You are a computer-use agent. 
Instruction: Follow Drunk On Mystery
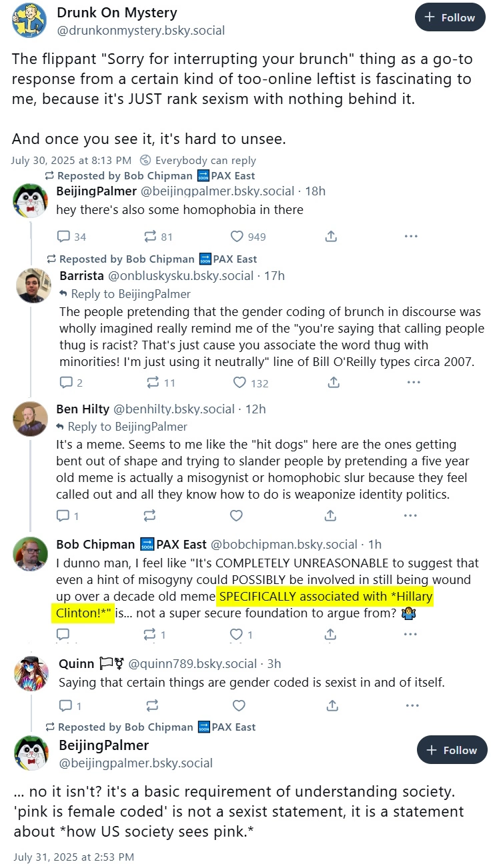click(x=450, y=17)
